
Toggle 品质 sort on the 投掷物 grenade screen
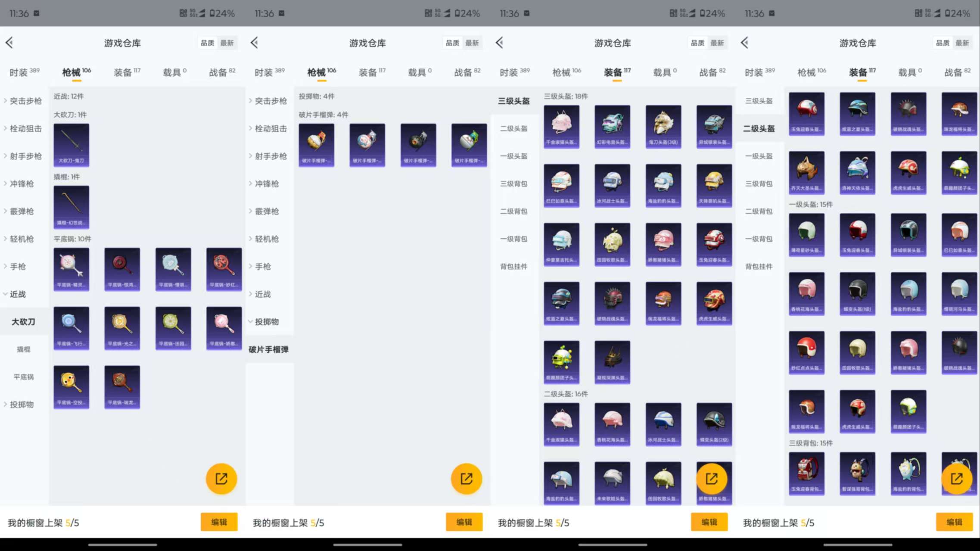[452, 43]
